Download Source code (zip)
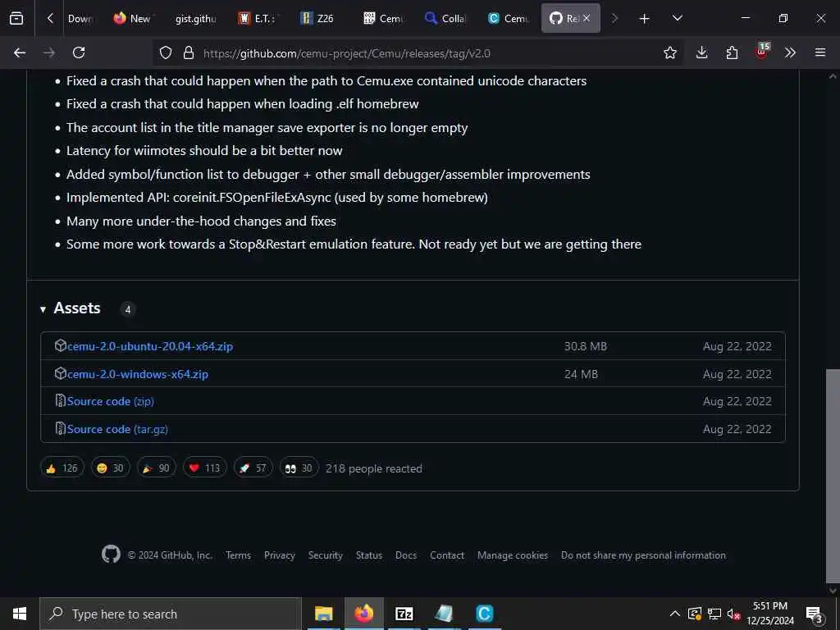Screen dimensions: 840x630 tap(111, 401)
